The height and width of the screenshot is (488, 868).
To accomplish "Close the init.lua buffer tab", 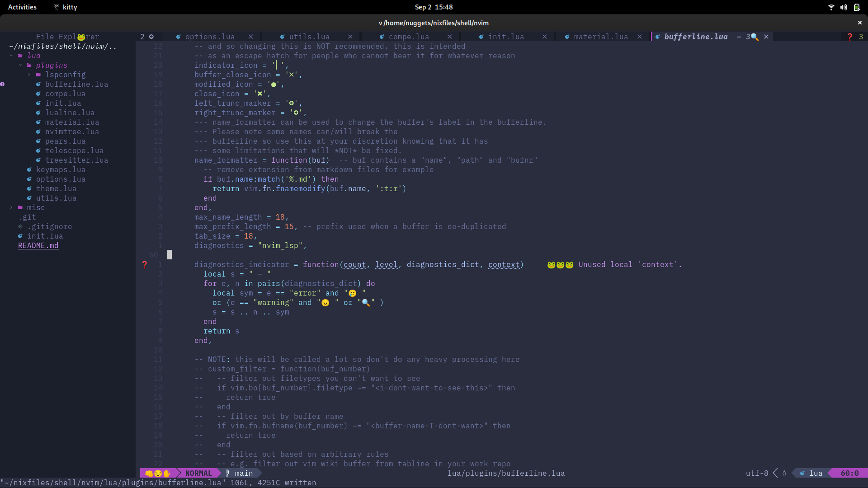I will click(x=545, y=37).
